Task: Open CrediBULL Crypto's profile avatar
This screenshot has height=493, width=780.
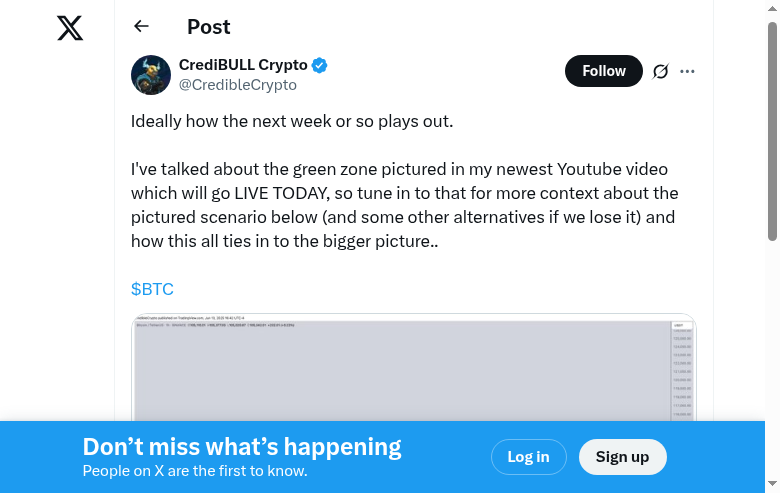Action: pyautogui.click(x=151, y=75)
